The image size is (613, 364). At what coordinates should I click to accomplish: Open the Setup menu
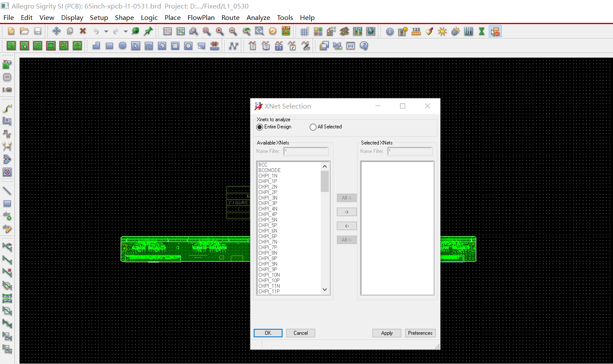pyautogui.click(x=99, y=17)
